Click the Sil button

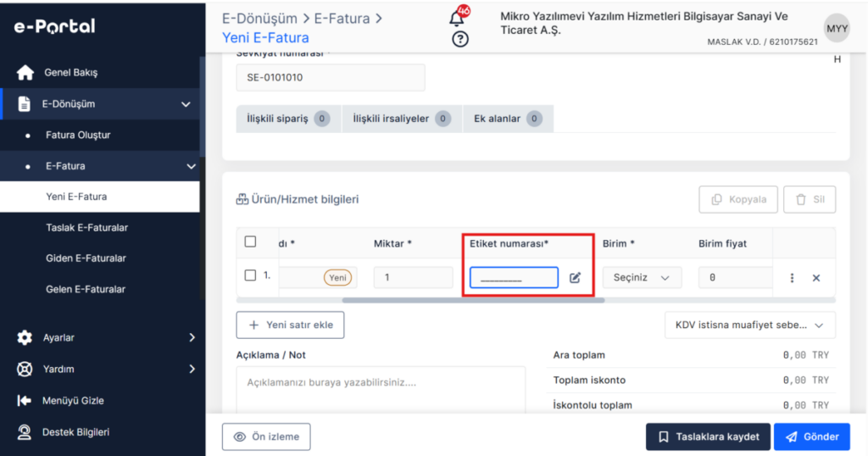(810, 199)
